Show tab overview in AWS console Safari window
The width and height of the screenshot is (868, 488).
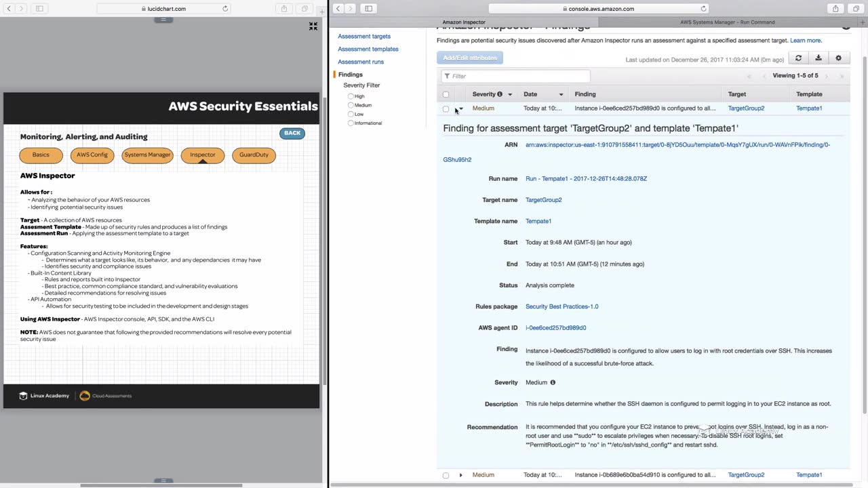pos(856,8)
